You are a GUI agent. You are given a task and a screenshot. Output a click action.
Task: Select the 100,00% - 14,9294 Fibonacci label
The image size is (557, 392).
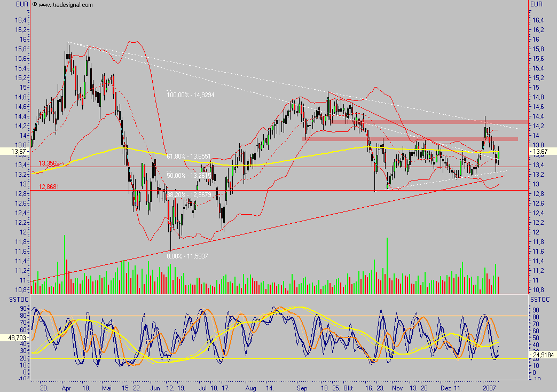coord(192,94)
